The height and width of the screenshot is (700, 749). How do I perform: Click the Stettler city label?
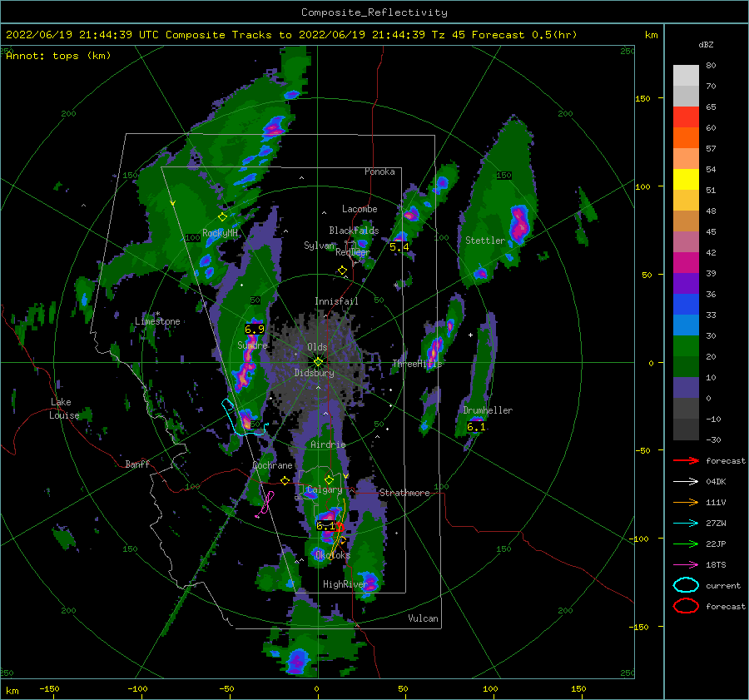485,241
